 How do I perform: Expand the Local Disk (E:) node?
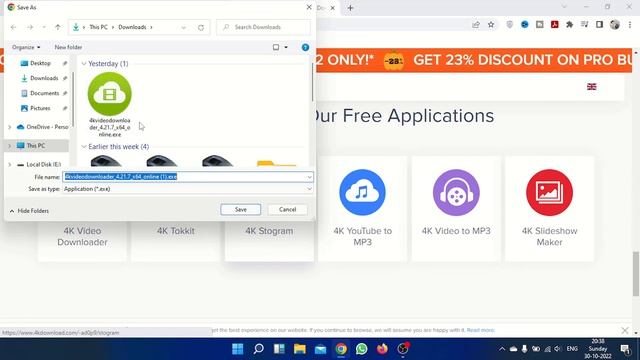[x=10, y=164]
